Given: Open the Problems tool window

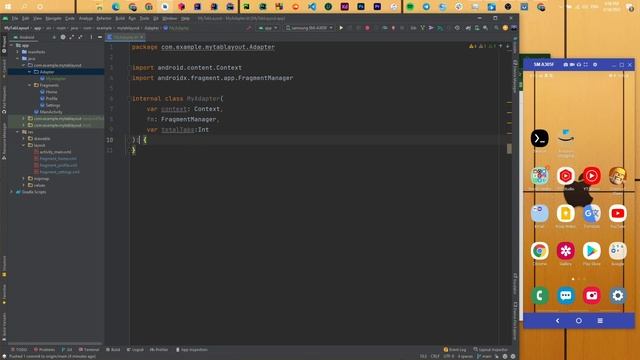Looking at the screenshot, I should click(44, 350).
